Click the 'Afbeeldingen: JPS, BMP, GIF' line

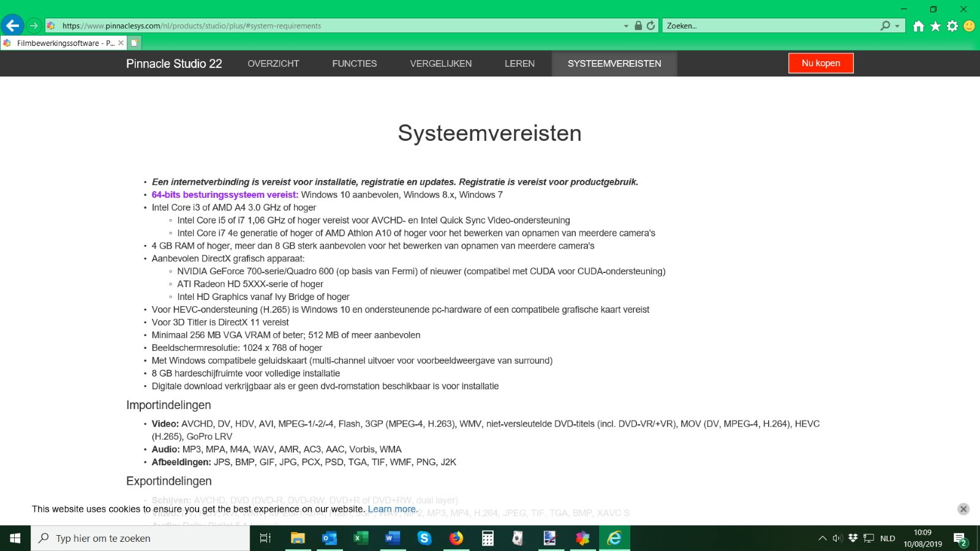coord(304,462)
